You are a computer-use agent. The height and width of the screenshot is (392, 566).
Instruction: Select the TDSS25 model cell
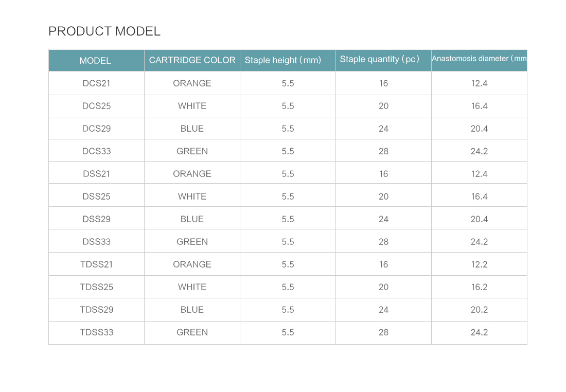click(96, 288)
